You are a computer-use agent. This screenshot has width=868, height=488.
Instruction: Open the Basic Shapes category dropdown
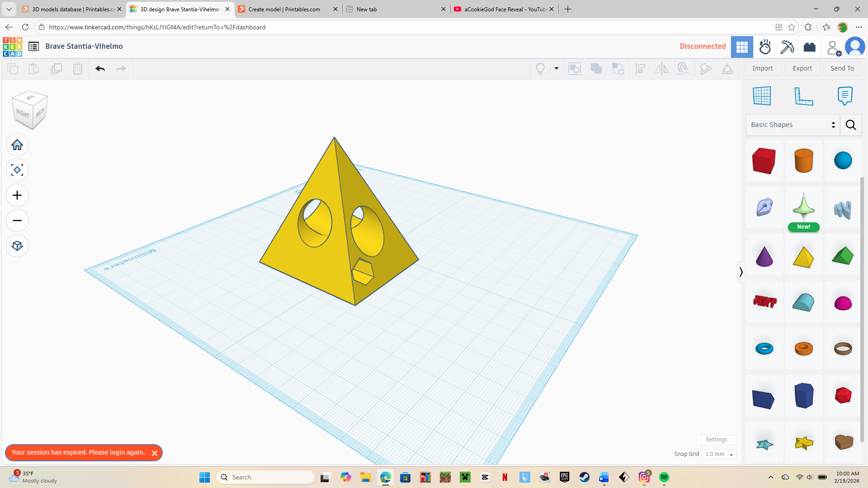(x=793, y=125)
